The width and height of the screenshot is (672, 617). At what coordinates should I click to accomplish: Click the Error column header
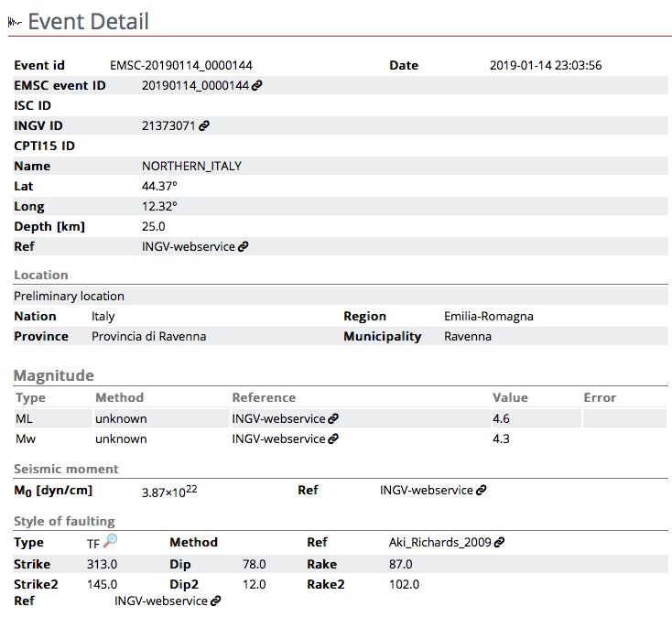point(600,397)
